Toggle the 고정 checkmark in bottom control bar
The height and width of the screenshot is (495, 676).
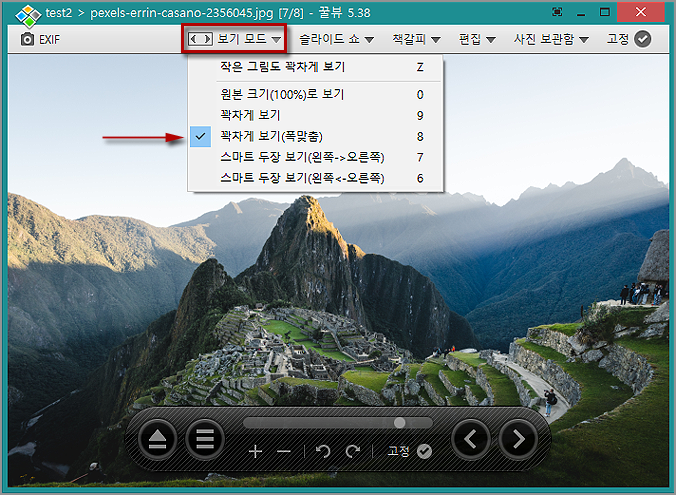tap(424, 451)
